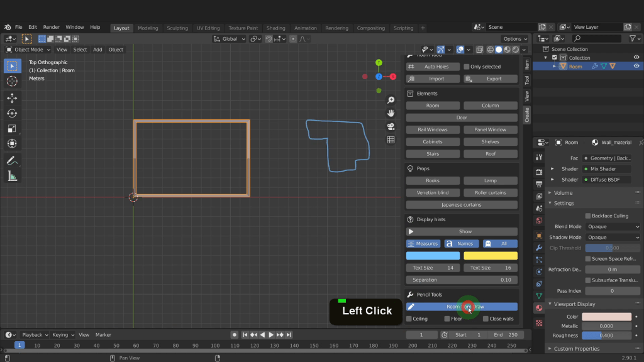
Task: Toggle the camera view icon
Action: tap(391, 126)
